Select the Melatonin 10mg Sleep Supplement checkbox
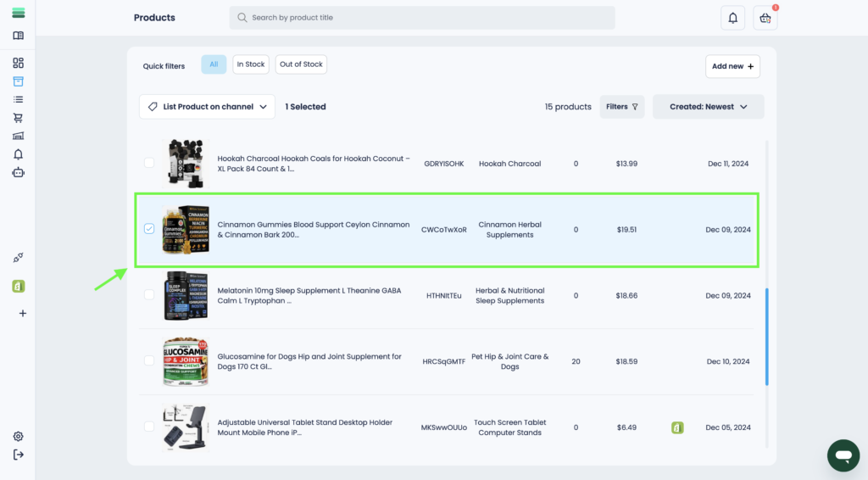 point(149,295)
